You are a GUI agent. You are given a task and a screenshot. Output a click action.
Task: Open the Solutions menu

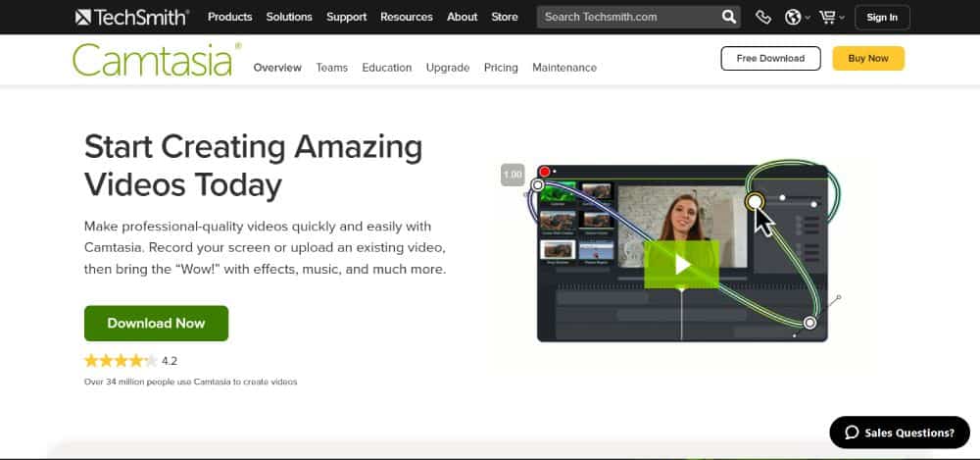click(x=289, y=17)
